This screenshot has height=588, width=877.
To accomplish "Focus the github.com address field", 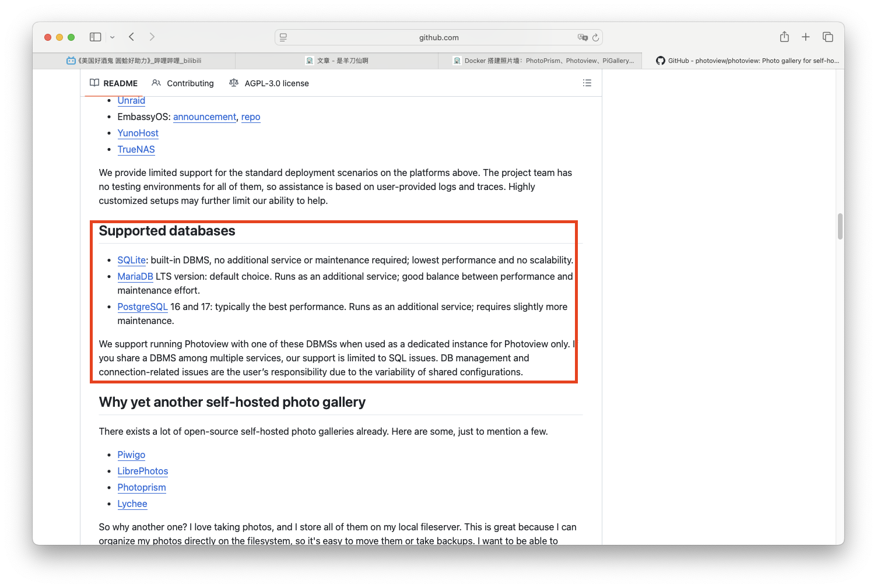I will (x=439, y=37).
